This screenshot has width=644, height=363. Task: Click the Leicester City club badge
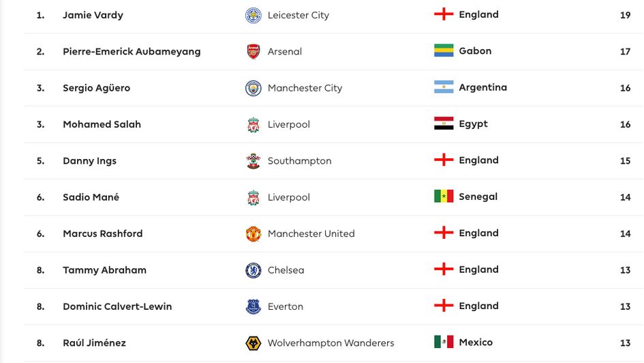pyautogui.click(x=254, y=15)
